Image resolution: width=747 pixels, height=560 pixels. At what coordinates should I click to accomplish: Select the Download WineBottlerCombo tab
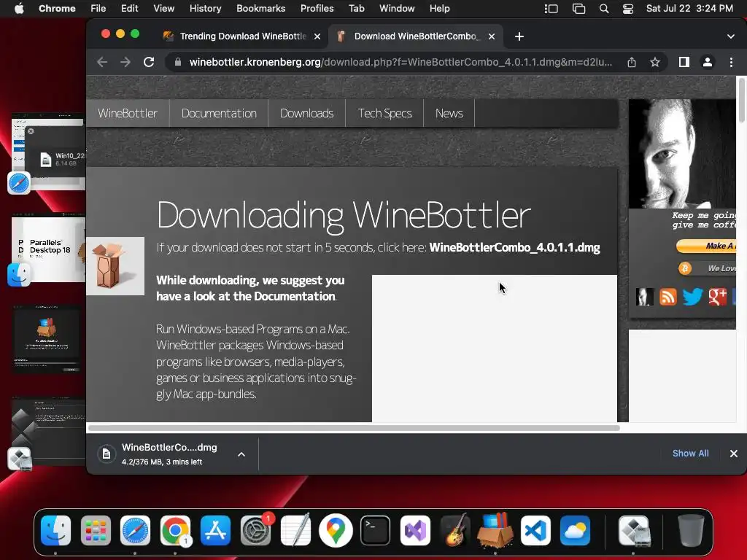414,36
